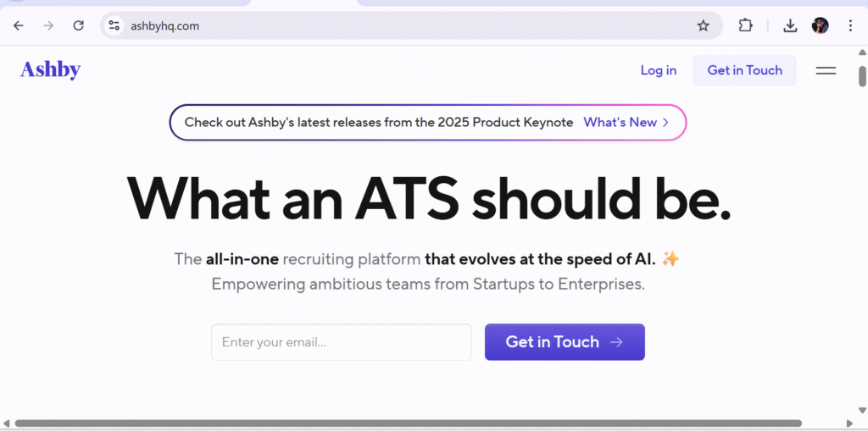Click the Enter your email field
Screen dimensions: 868x431
point(342,342)
